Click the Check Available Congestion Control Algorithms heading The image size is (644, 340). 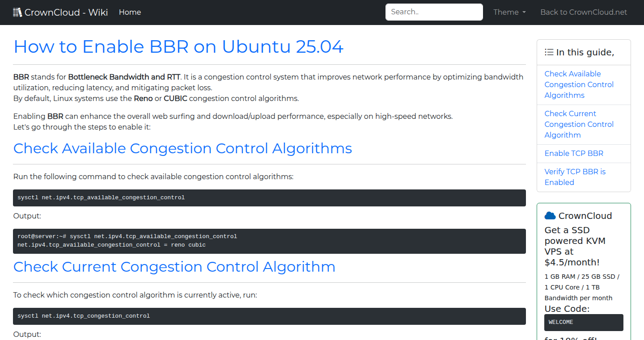182,148
